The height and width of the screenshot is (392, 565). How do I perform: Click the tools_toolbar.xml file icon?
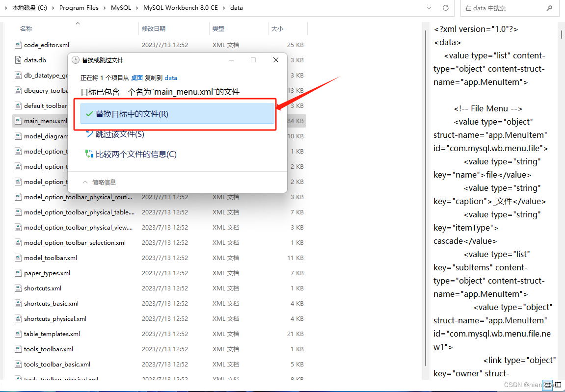(18, 349)
